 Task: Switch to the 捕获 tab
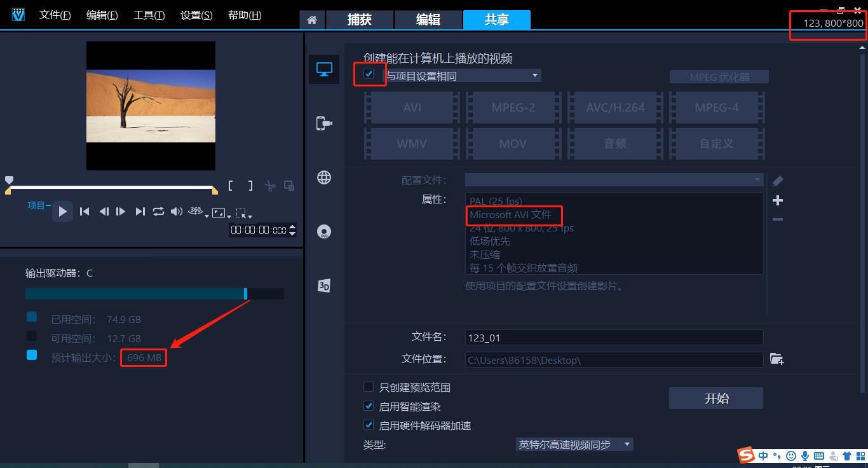pos(360,19)
